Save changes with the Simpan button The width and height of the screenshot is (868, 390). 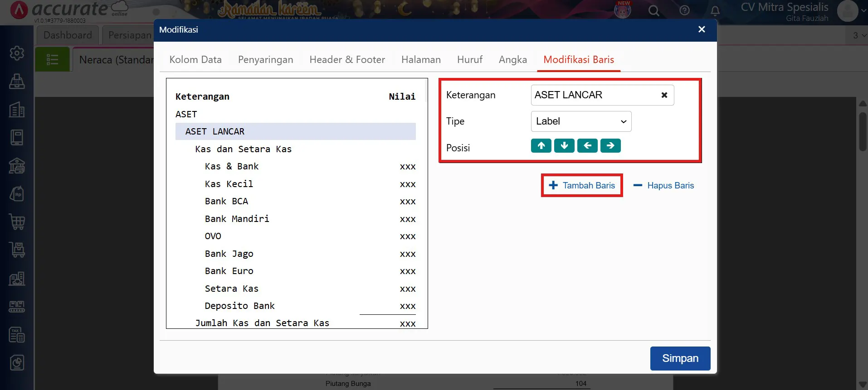[680, 358]
